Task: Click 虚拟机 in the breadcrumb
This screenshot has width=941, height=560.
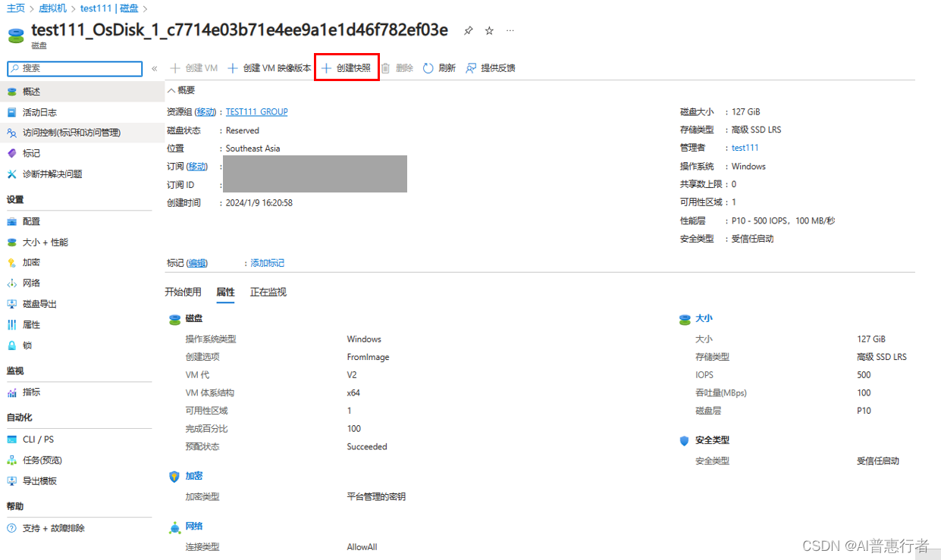Action: point(53,8)
